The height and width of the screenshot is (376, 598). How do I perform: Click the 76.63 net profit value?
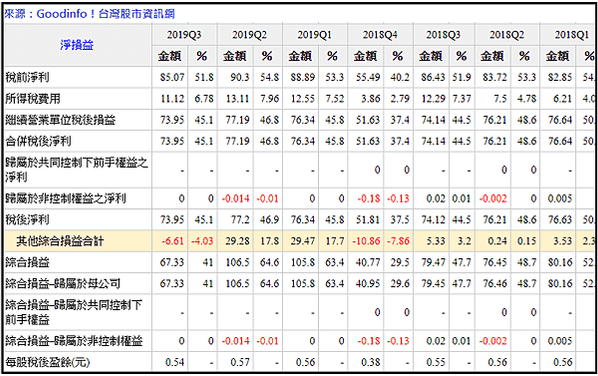pyautogui.click(x=560, y=220)
